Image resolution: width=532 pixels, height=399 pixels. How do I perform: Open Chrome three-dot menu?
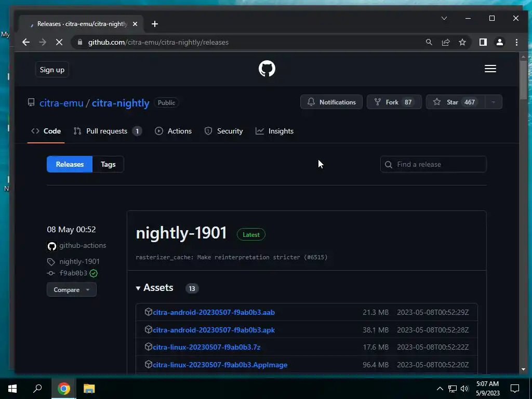[x=516, y=42]
